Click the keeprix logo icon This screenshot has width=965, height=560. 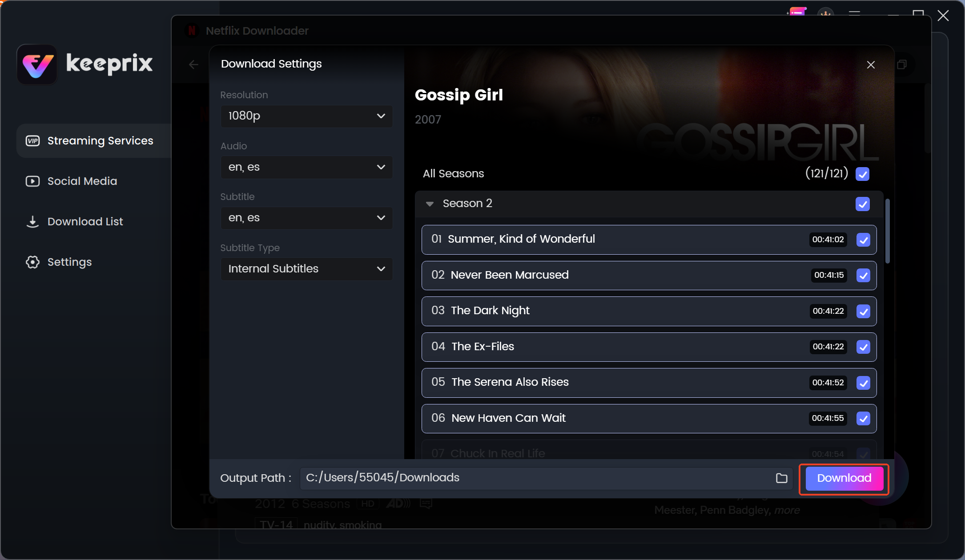click(37, 64)
